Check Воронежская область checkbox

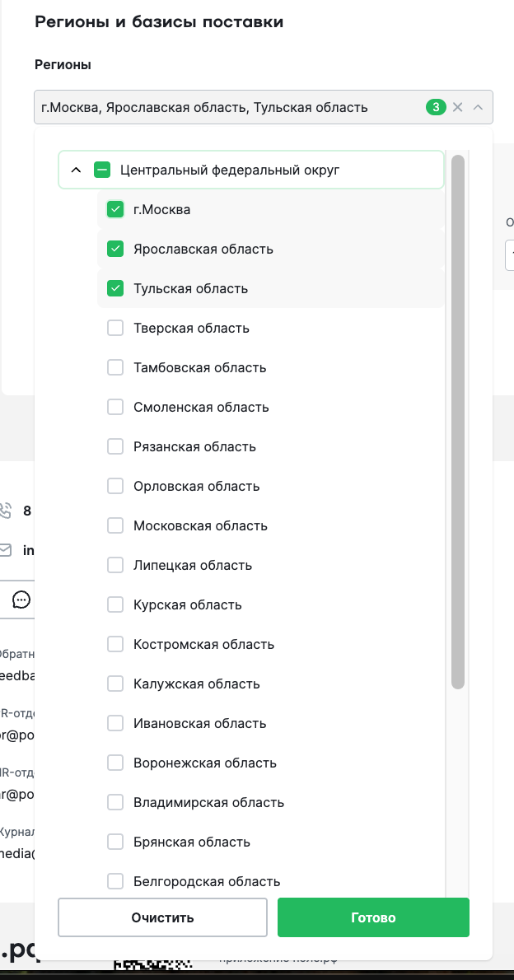click(115, 763)
